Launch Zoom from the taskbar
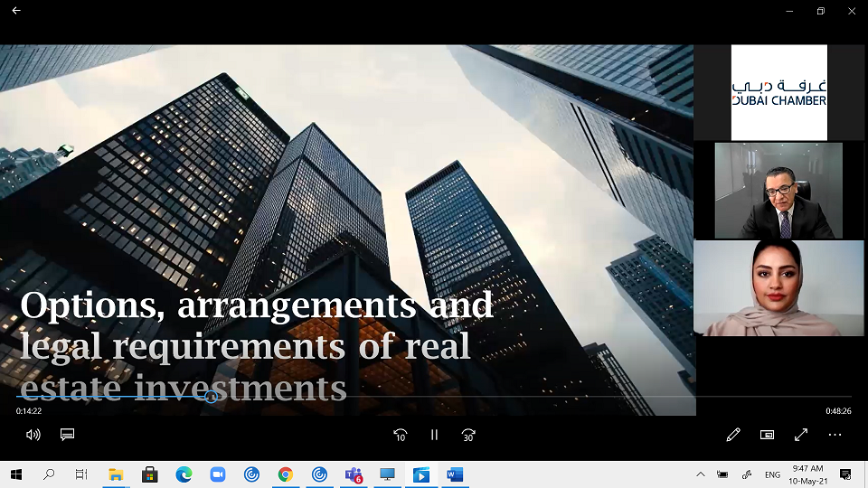 [217, 474]
